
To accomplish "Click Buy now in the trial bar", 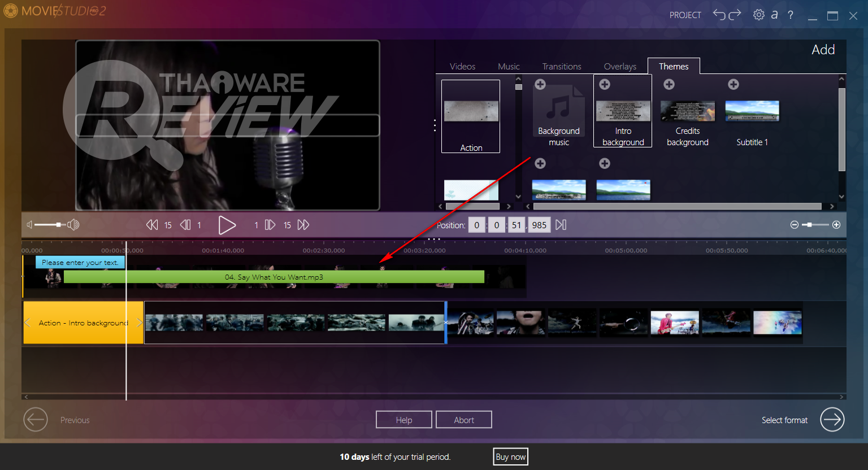I will coord(510,457).
